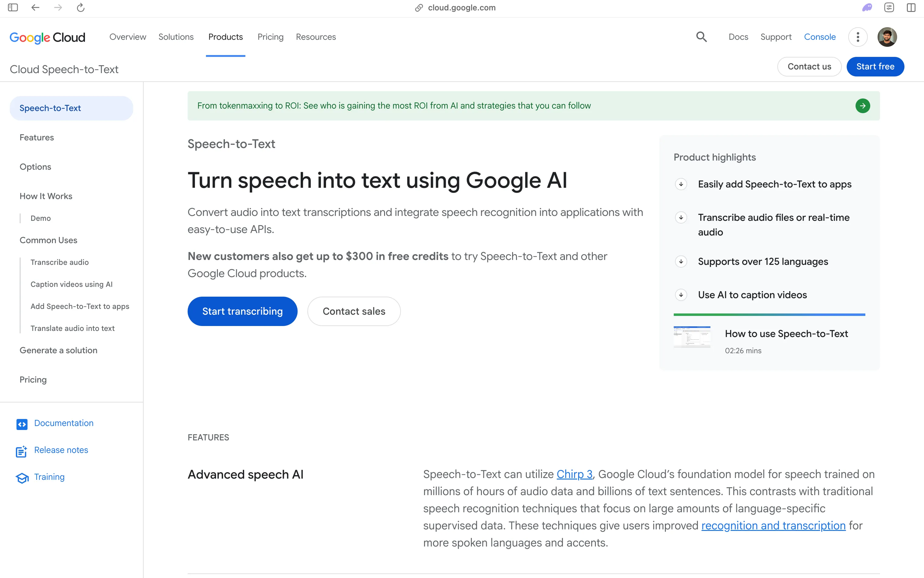The image size is (924, 578).
Task: Open the Training link
Action: pyautogui.click(x=49, y=477)
